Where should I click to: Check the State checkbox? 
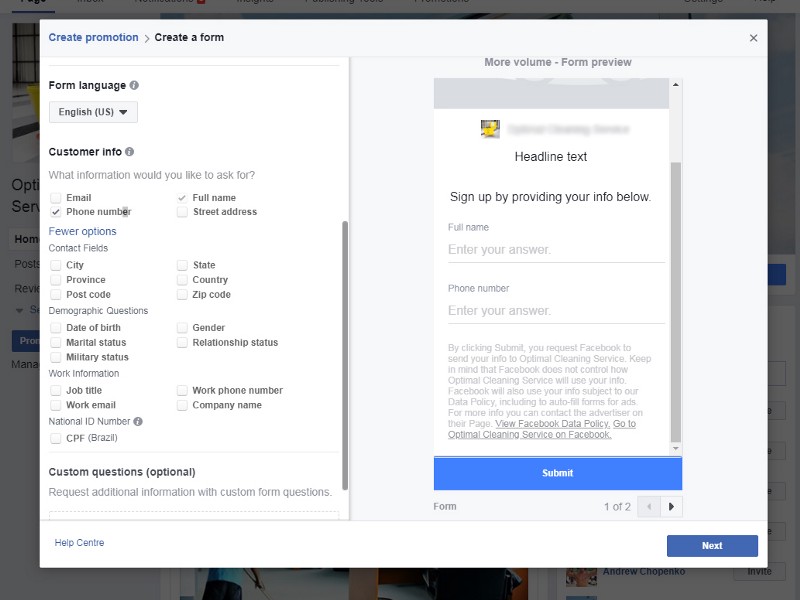182,265
